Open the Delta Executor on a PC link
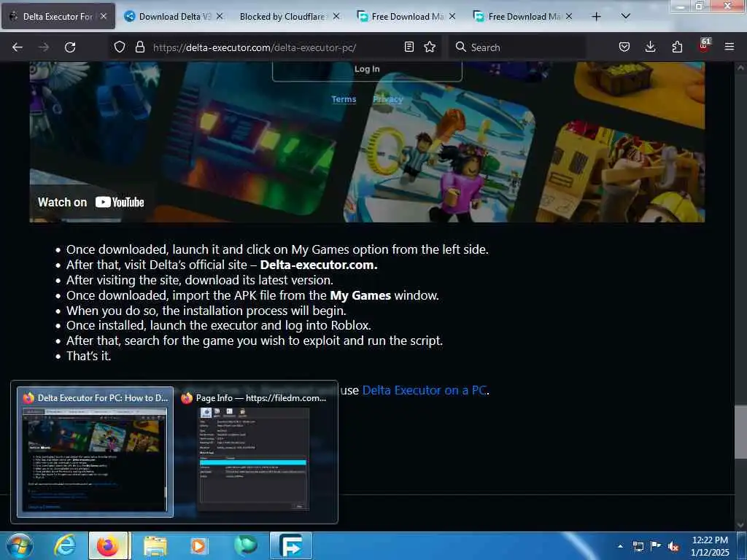 [425, 391]
